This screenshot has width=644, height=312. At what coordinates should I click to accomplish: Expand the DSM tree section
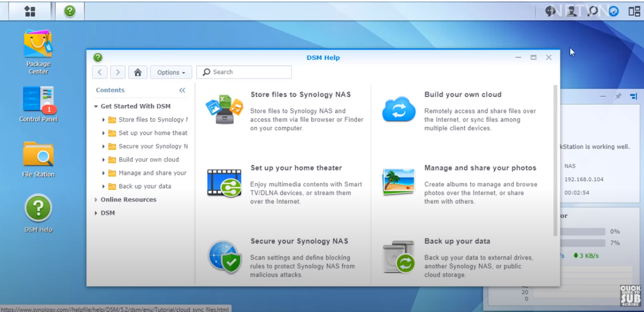tap(96, 213)
